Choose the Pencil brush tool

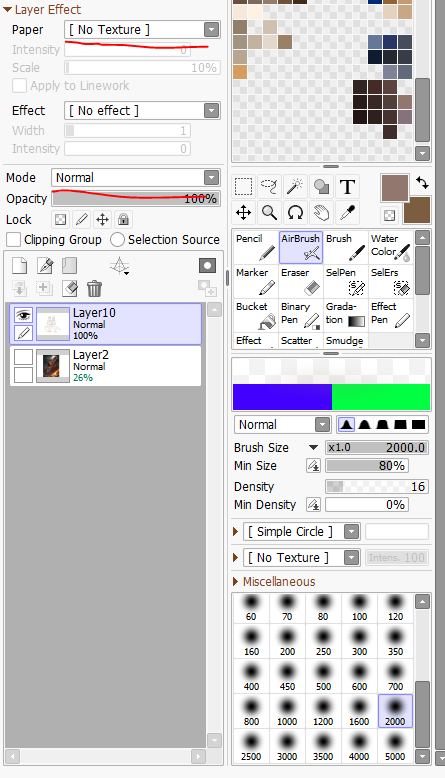[256, 247]
